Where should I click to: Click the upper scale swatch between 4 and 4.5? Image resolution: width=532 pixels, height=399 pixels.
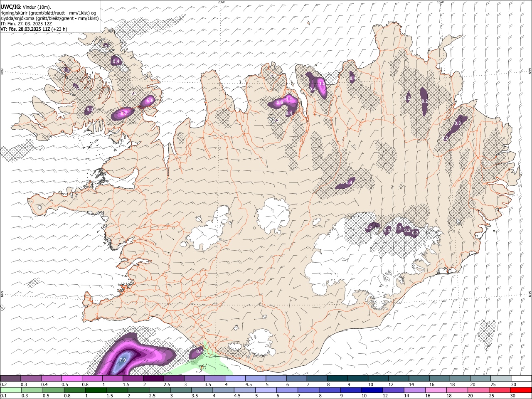pos(235,378)
